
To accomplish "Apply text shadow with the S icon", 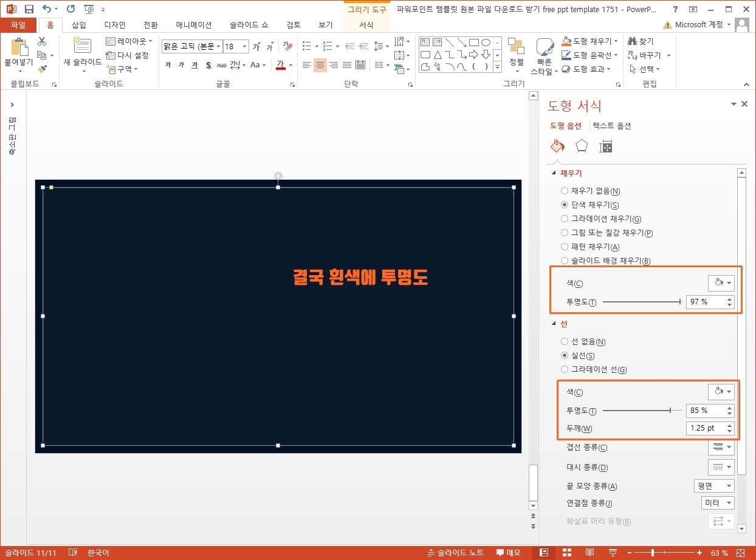I will 208,65.
